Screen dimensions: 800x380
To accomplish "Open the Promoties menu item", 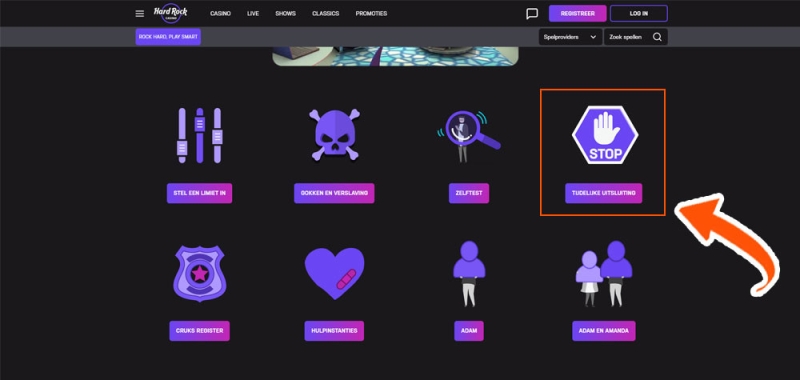I will (371, 14).
